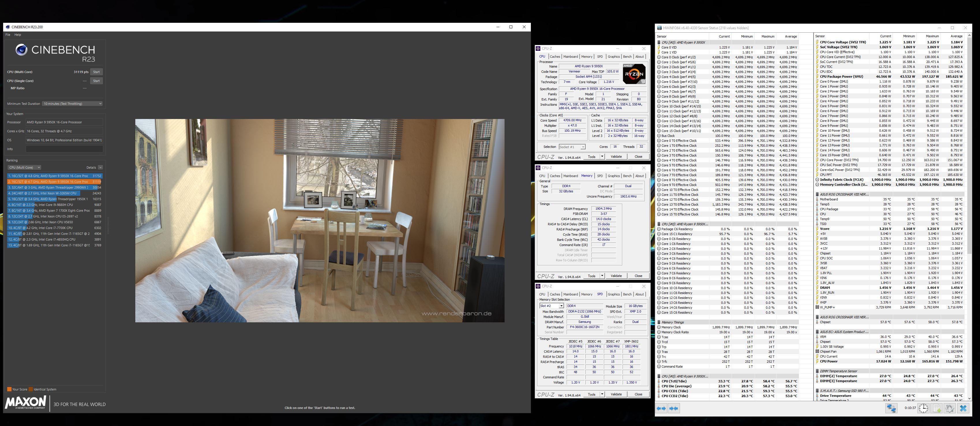Open Tools dropdown arrow in CPU-Z Memory window
980x426 pixels.
click(602, 276)
